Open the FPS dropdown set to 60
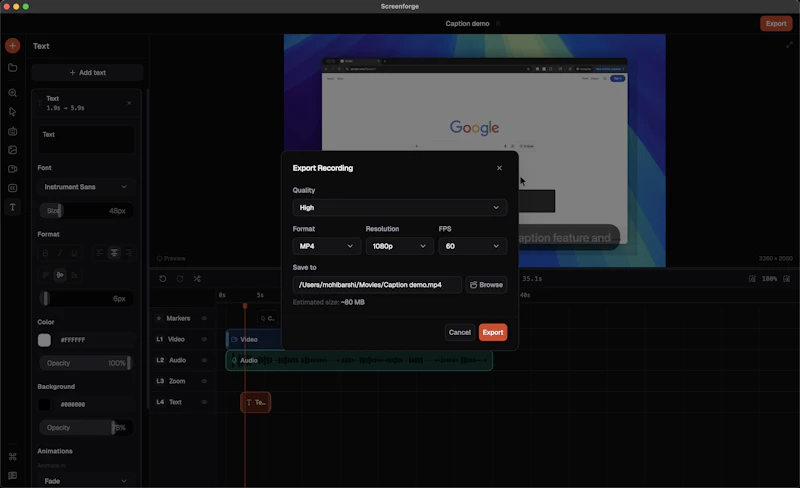Viewport: 800px width, 488px height. pos(472,246)
